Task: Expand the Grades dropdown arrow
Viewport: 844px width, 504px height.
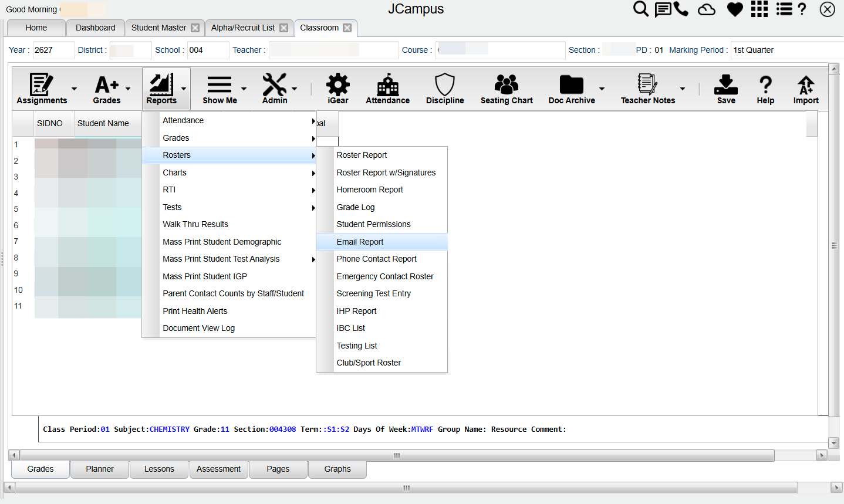Action: click(x=128, y=89)
